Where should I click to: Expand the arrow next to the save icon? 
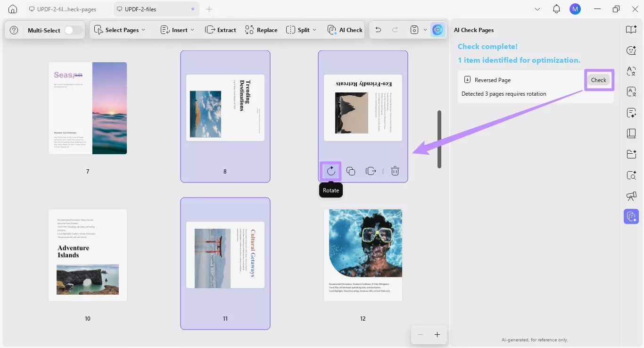[x=425, y=30]
